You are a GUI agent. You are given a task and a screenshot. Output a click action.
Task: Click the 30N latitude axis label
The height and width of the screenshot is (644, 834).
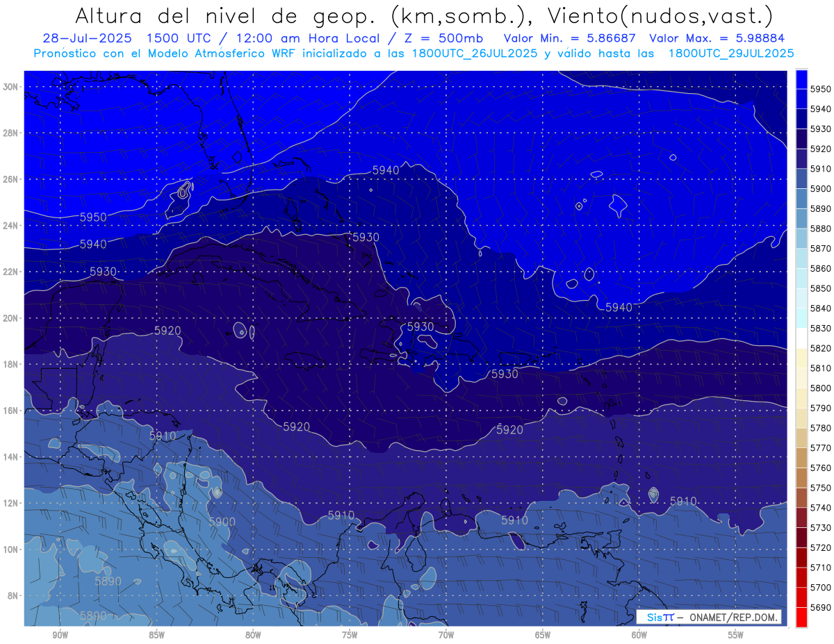(x=11, y=87)
